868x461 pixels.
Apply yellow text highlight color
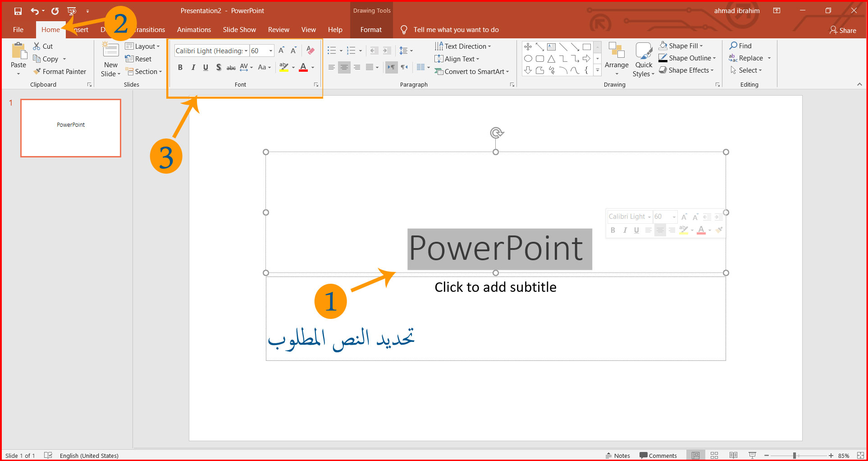coord(284,67)
